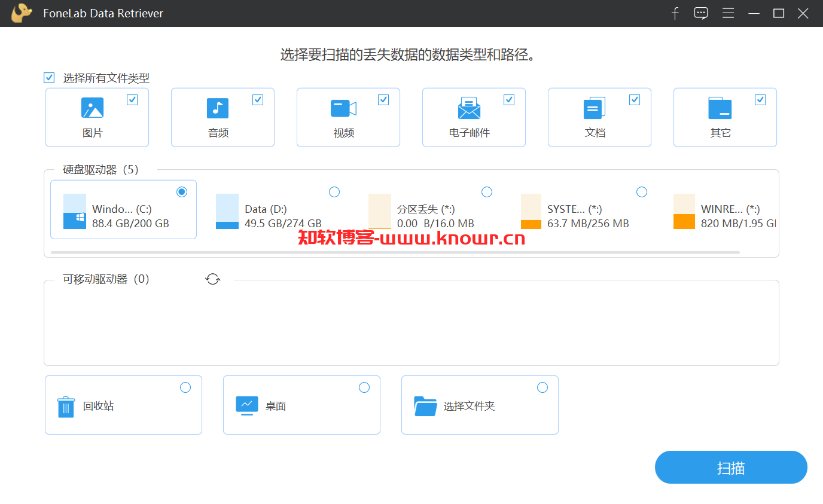
Task: Select the Data (D:) radio button
Action: tap(334, 191)
